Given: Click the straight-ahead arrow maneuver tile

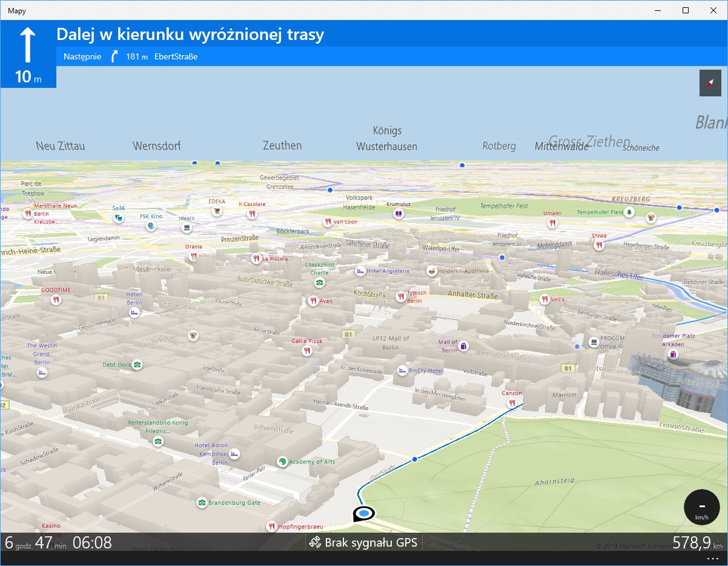Looking at the screenshot, I should 28,54.
